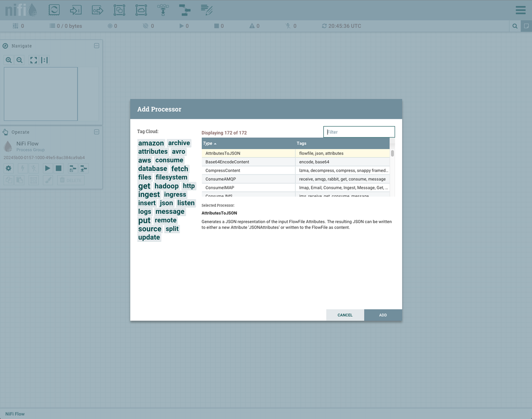Click the Process Group toolbar icon
Screen dimensions: 532x419
[119, 10]
